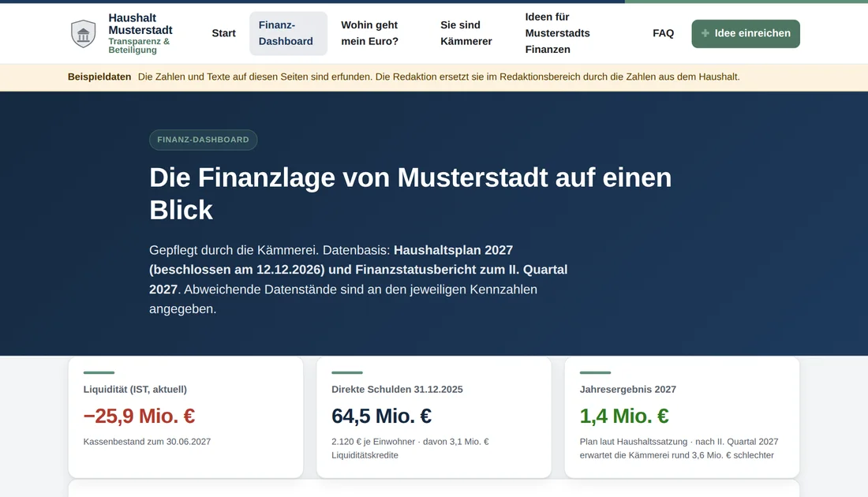Viewport: 868px width, 497px height.
Task: Click the 'Jahresergebnis 2027' card title
Action: (628, 390)
